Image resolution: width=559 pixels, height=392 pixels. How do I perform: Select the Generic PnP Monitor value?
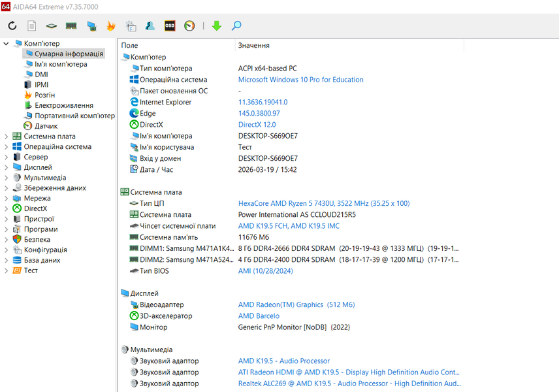tap(294, 327)
